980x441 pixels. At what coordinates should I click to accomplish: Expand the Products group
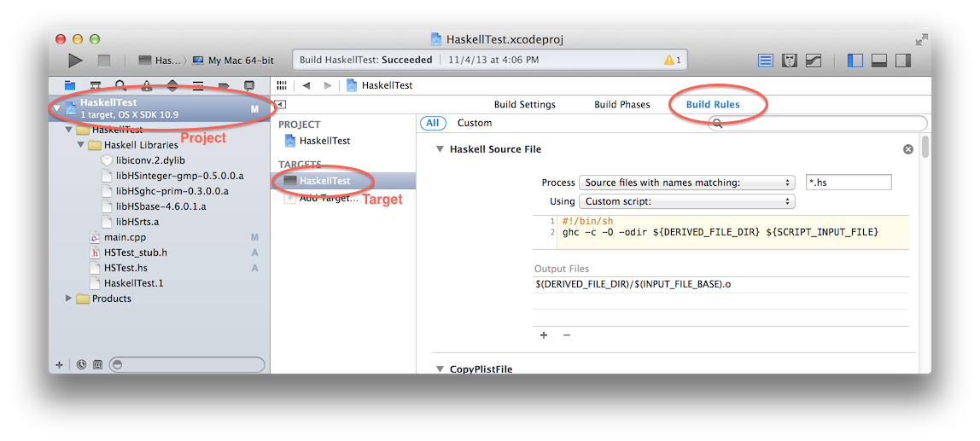69,299
